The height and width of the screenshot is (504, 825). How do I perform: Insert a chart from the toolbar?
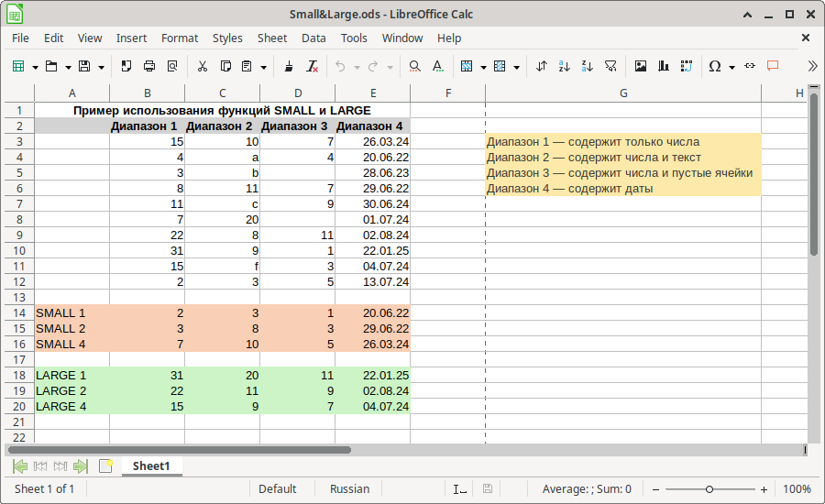point(663,66)
